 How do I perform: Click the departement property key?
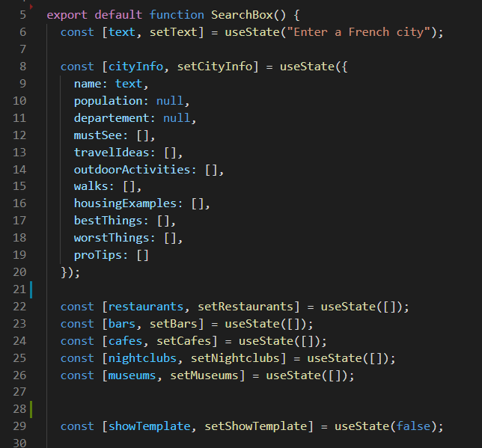point(112,118)
